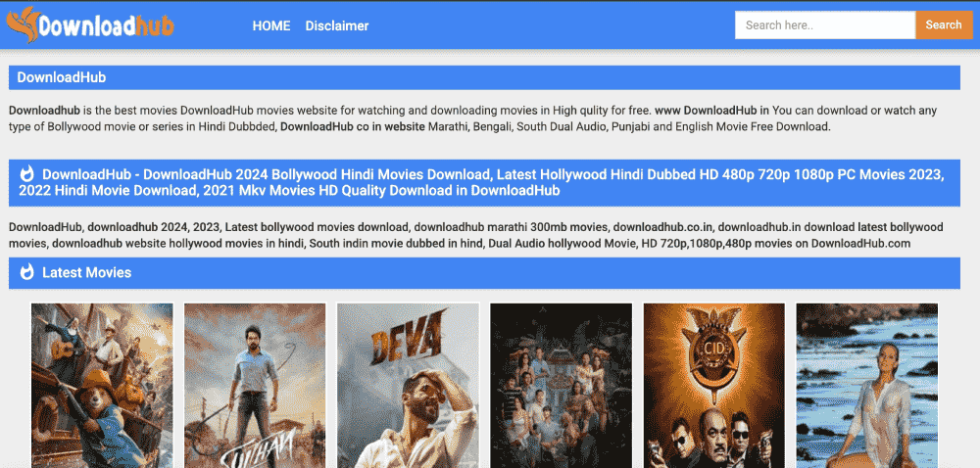This screenshot has height=468, width=980.
Task: Open the first movie poster with the bear
Action: (x=102, y=385)
